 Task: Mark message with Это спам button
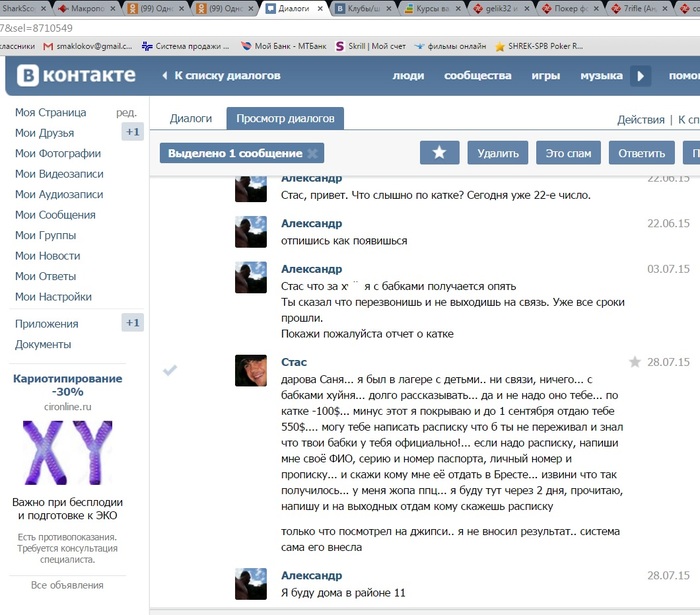(x=568, y=153)
